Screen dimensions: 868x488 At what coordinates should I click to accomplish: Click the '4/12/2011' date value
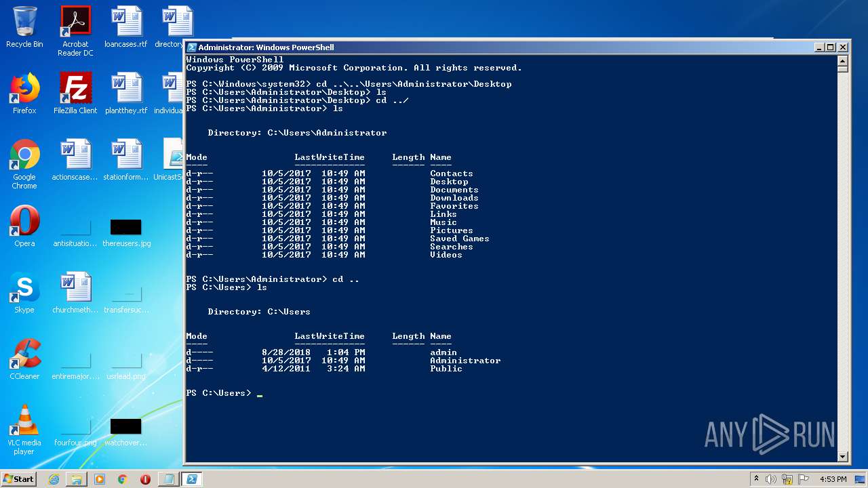[x=286, y=369]
